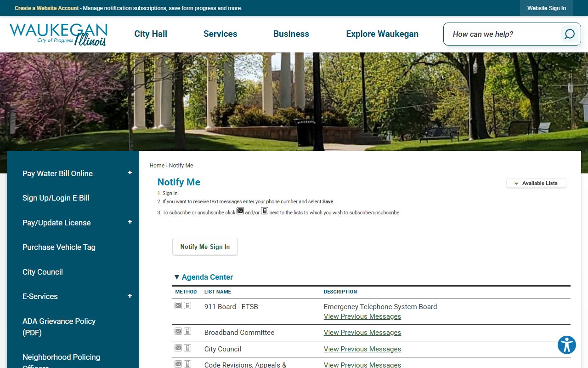
Task: Subscribe by email to City Council list
Action: (x=178, y=348)
